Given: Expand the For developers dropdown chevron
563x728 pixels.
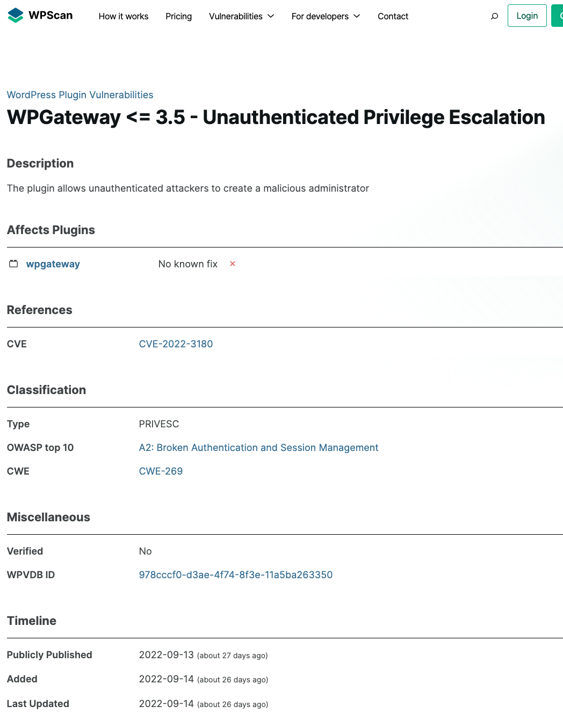Looking at the screenshot, I should tap(357, 16).
